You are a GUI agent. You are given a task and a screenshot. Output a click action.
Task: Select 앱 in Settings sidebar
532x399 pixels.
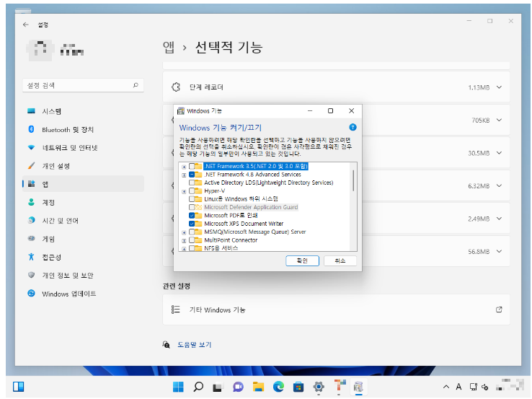click(83, 184)
